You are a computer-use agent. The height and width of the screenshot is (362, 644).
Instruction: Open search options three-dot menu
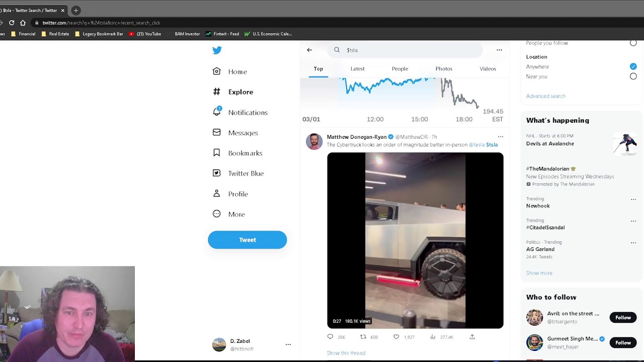pos(499,50)
